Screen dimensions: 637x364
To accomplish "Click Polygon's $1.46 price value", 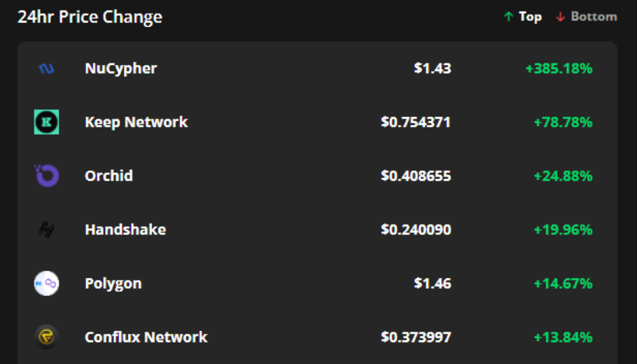I will click(x=433, y=283).
